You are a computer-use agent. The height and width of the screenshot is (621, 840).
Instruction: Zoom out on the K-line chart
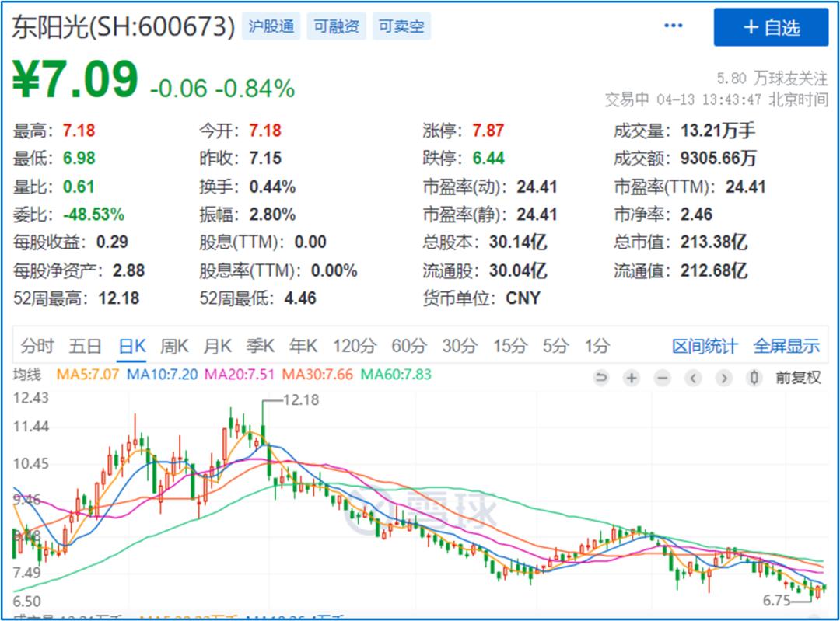662,378
